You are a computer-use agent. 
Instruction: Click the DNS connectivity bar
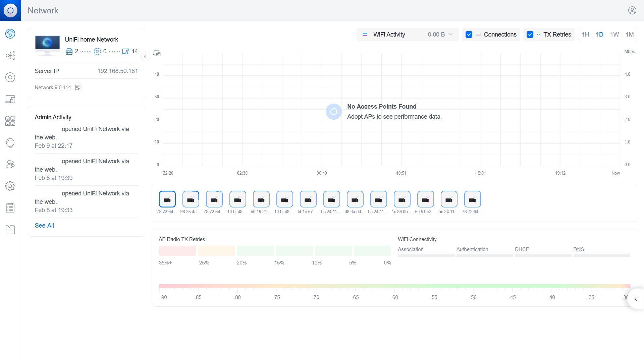602,255
